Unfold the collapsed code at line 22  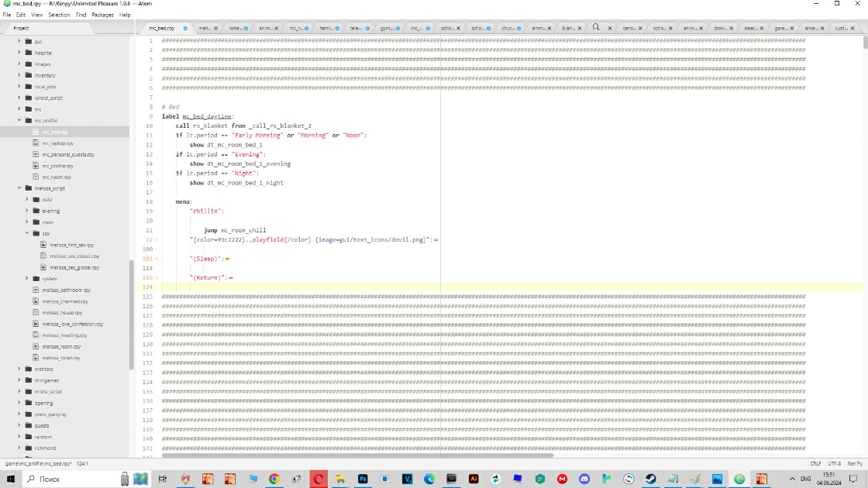pos(156,240)
